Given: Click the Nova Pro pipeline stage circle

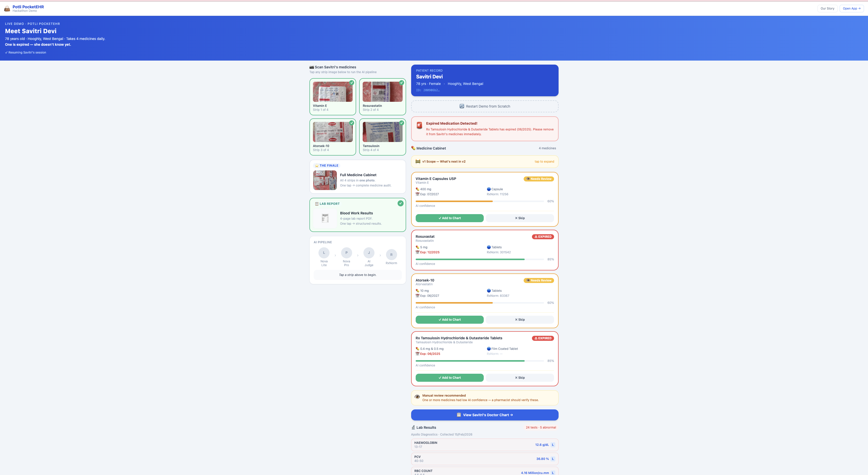Looking at the screenshot, I should pos(346,253).
